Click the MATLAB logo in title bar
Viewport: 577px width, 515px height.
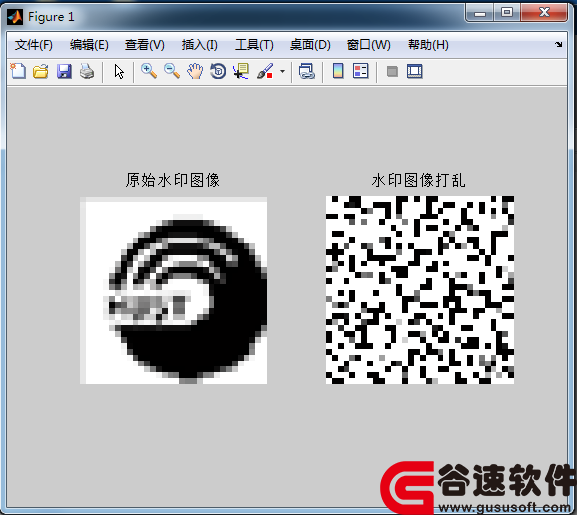(15, 17)
